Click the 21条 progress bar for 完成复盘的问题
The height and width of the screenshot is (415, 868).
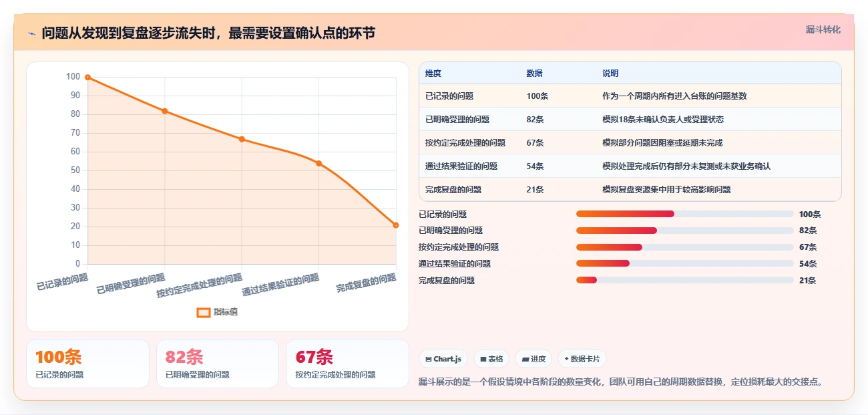click(x=684, y=280)
